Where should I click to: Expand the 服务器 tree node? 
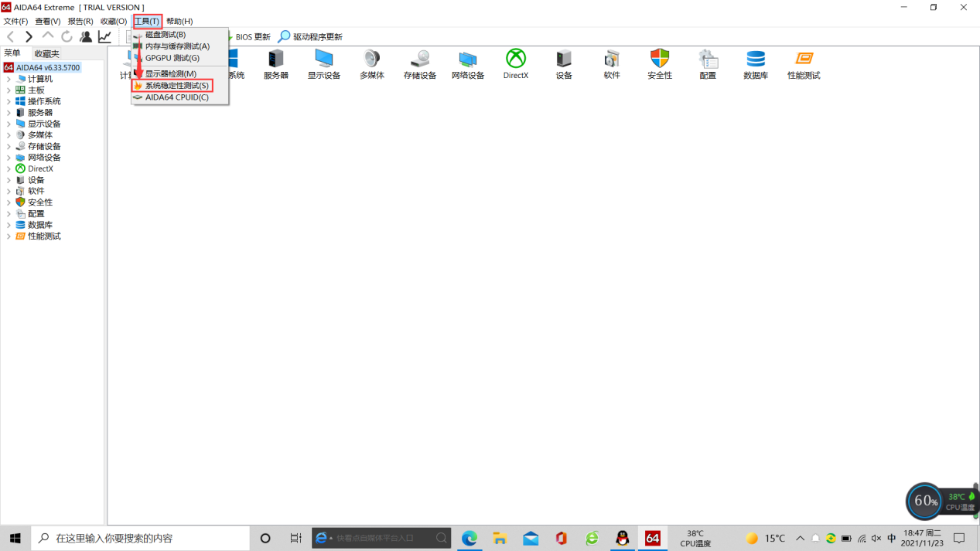(x=9, y=113)
